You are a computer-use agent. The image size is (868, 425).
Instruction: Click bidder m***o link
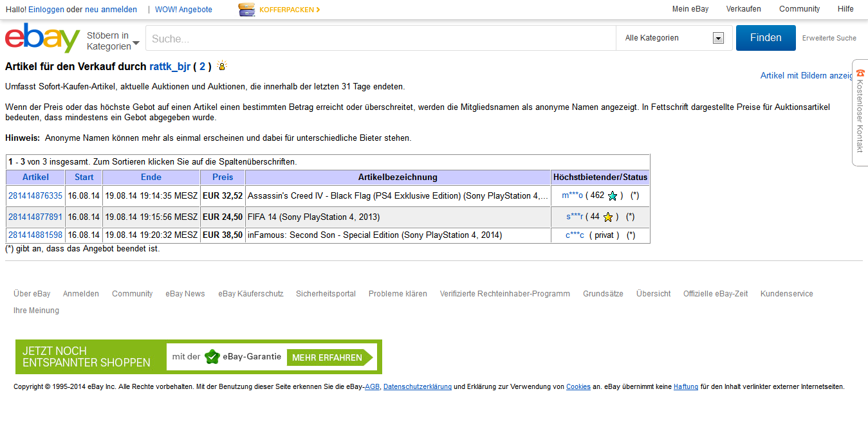[x=572, y=195]
